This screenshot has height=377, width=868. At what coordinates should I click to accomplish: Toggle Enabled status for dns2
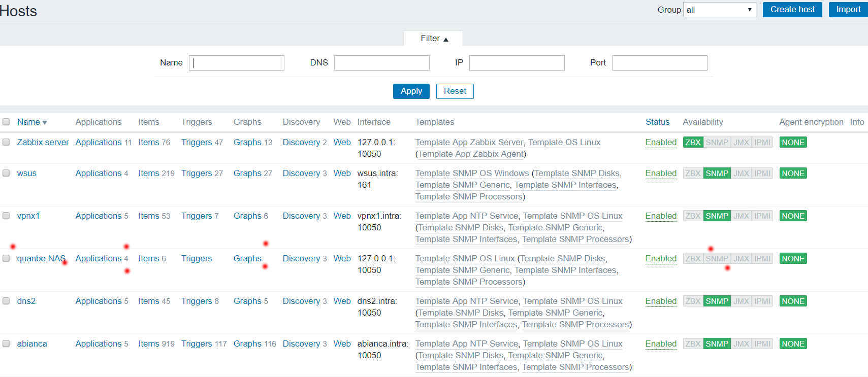[661, 301]
